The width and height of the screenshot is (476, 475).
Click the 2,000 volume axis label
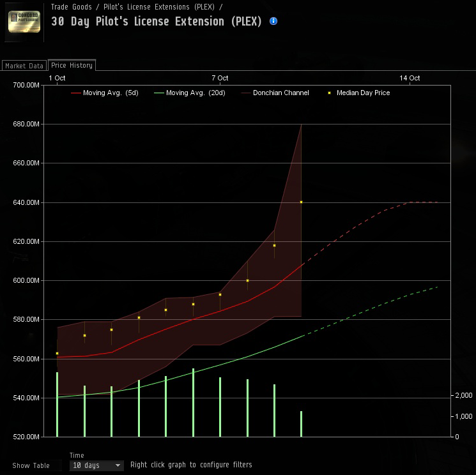[x=464, y=395]
